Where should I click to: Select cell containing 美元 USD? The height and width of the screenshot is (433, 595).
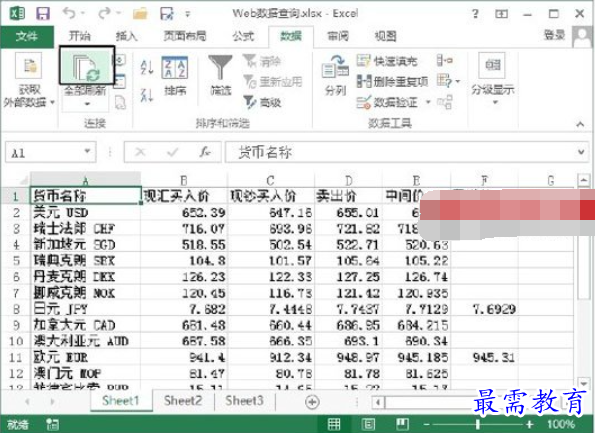pos(86,213)
